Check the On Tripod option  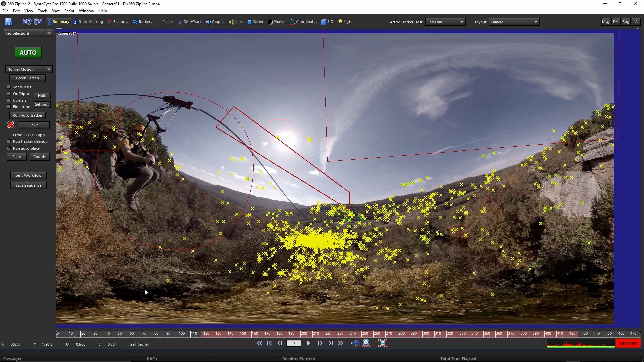pos(9,94)
